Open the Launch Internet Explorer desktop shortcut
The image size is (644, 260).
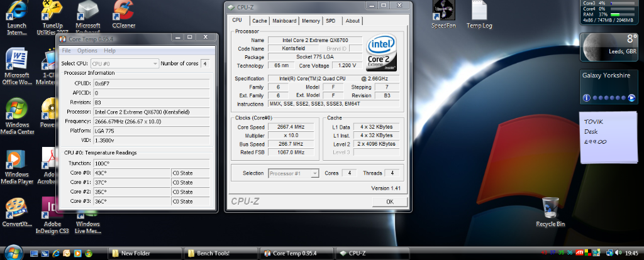coord(16,16)
